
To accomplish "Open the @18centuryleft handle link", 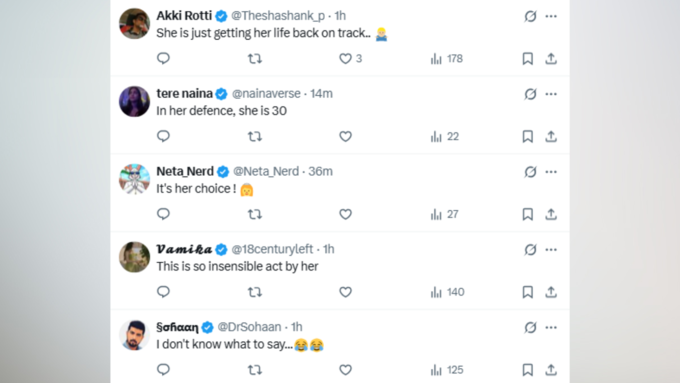I will (272, 249).
